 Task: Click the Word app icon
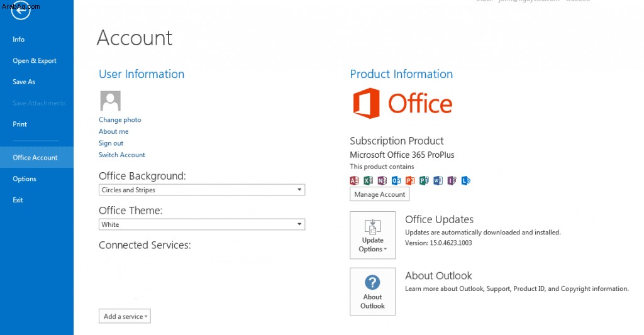click(438, 180)
